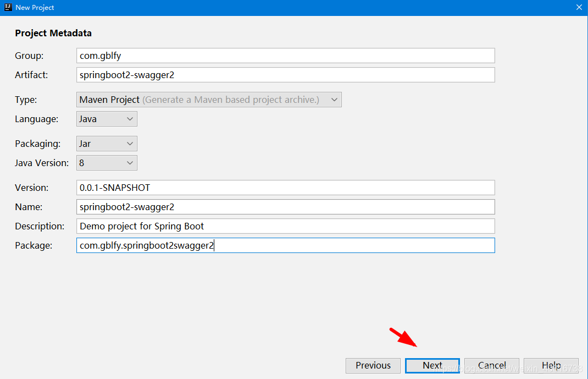588x379 pixels.
Task: Click the Description: label
Action: click(40, 226)
